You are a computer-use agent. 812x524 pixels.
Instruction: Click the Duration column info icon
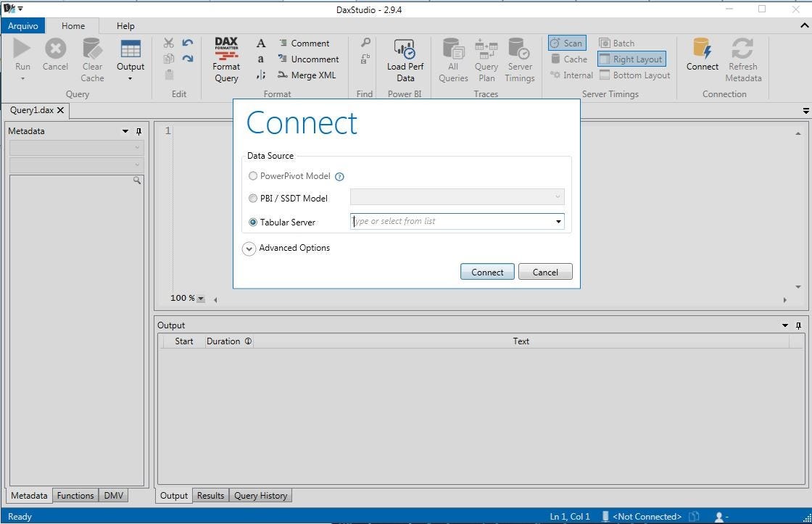click(x=248, y=341)
